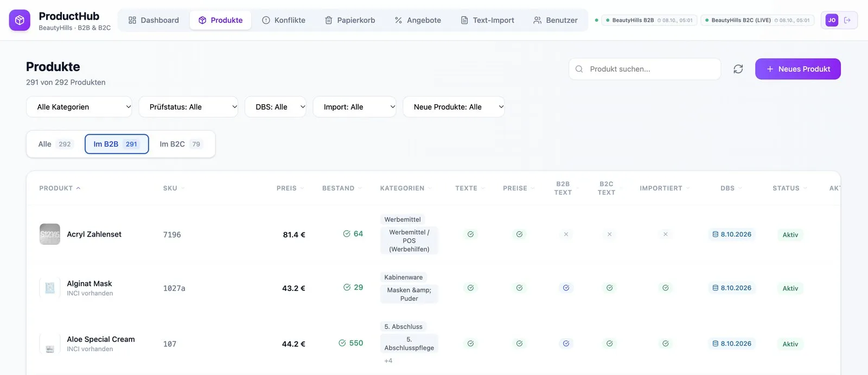Click Alginat Mask B2B Text status icon
Screen dimensions: 868x375
coord(566,288)
